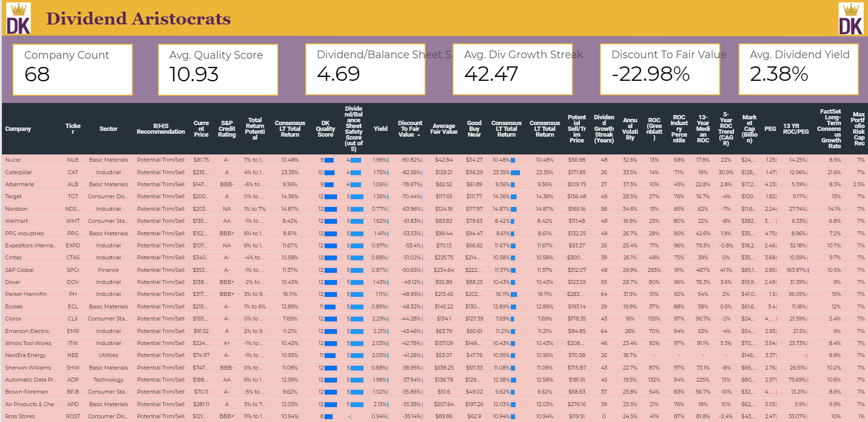Select the Discount To Fair Value scorecard

tap(660, 69)
